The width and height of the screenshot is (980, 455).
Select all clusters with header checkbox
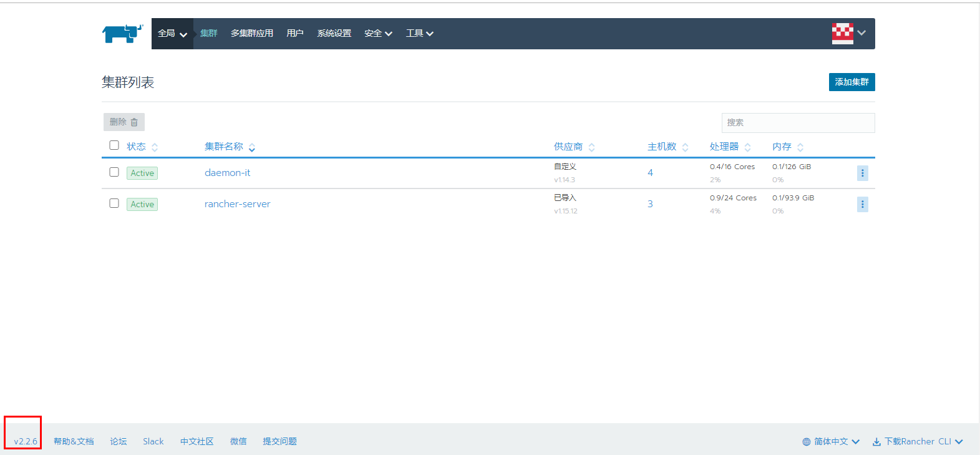114,145
